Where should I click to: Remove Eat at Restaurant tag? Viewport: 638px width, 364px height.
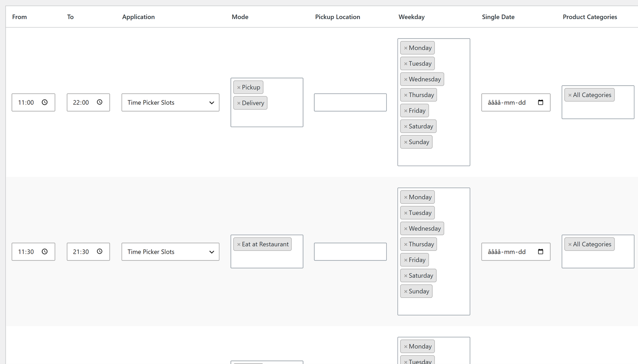tap(239, 245)
